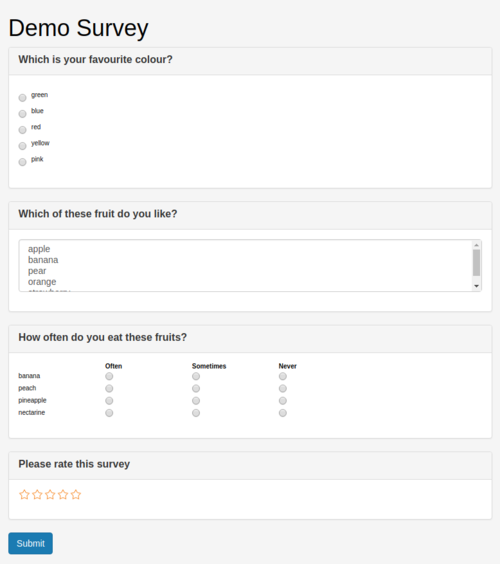Mark nectarine as Never eaten
The width and height of the screenshot is (500, 564).
pos(283,413)
